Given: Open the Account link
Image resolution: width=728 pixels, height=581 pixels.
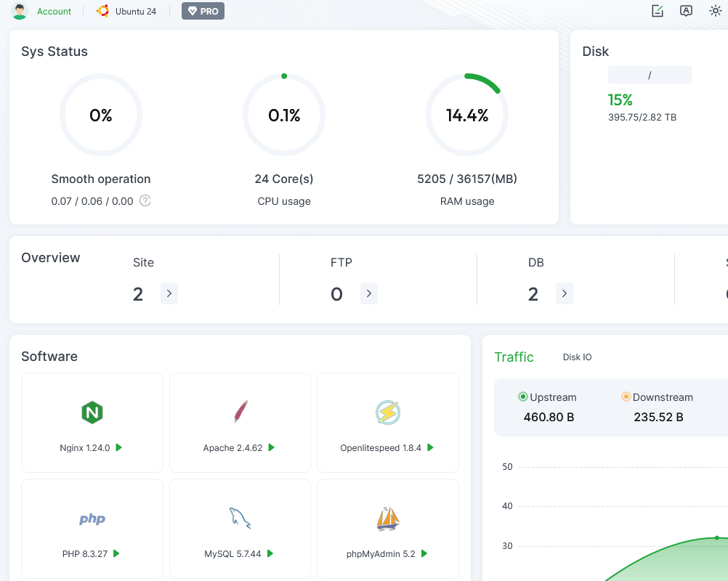Looking at the screenshot, I should (54, 11).
